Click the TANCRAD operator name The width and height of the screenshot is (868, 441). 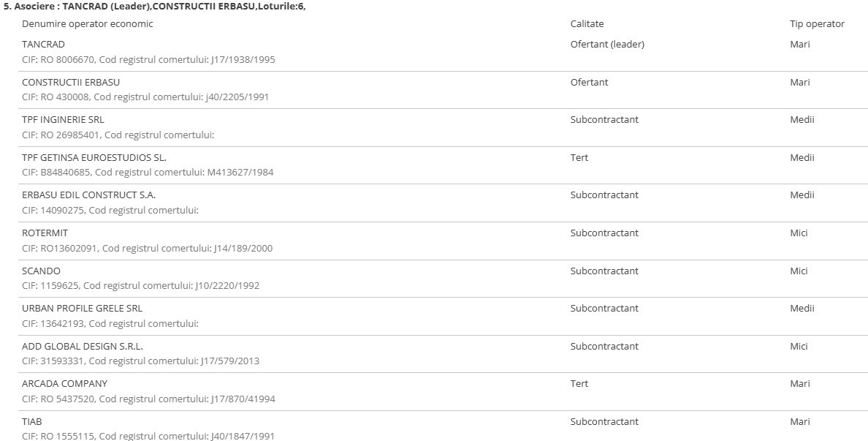[43, 45]
